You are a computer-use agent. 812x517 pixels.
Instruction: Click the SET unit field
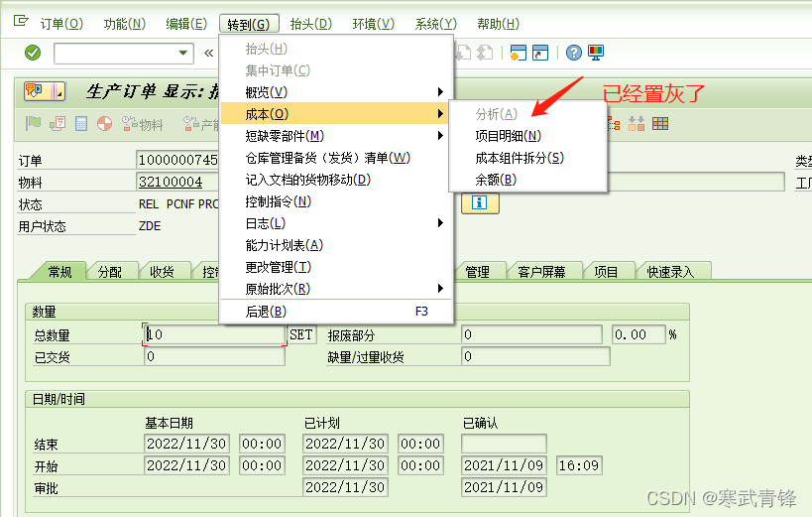301,334
